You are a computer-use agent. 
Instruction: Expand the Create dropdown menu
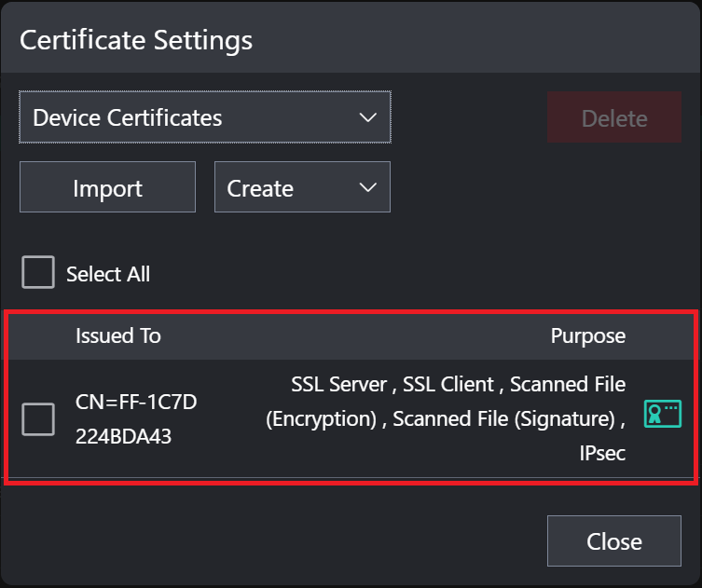(x=302, y=188)
